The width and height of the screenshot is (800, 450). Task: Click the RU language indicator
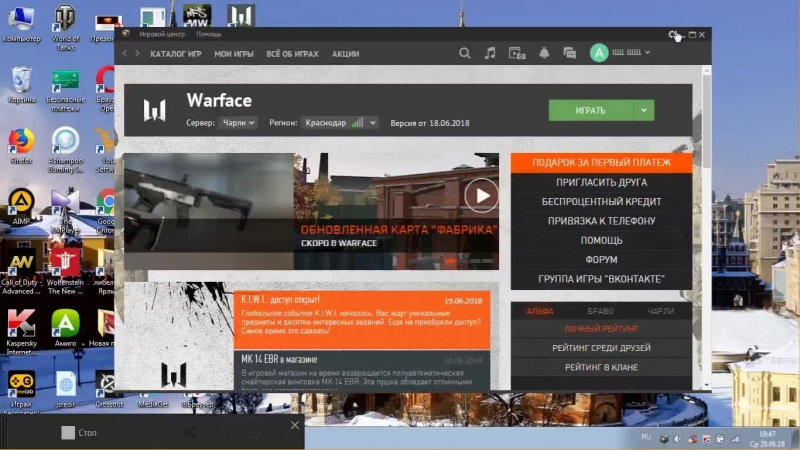tap(646, 437)
